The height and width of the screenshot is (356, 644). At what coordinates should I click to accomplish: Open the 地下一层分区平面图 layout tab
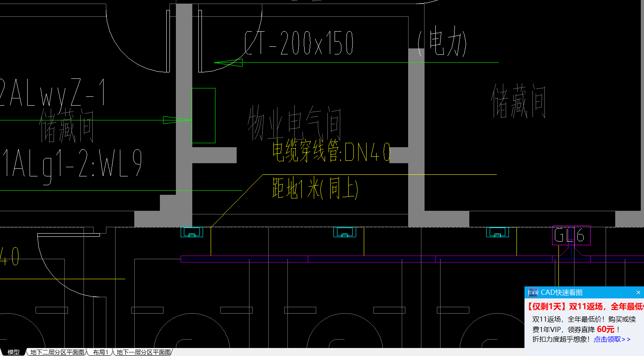[x=144, y=352]
